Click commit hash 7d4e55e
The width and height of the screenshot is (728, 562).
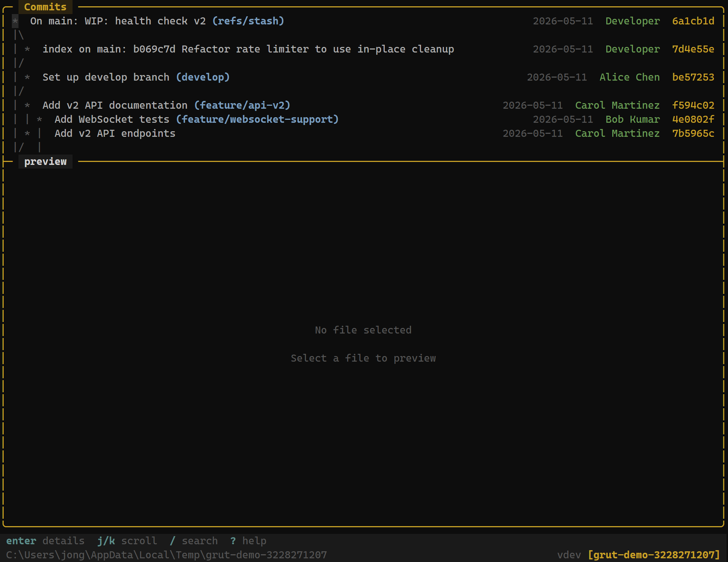coord(693,49)
